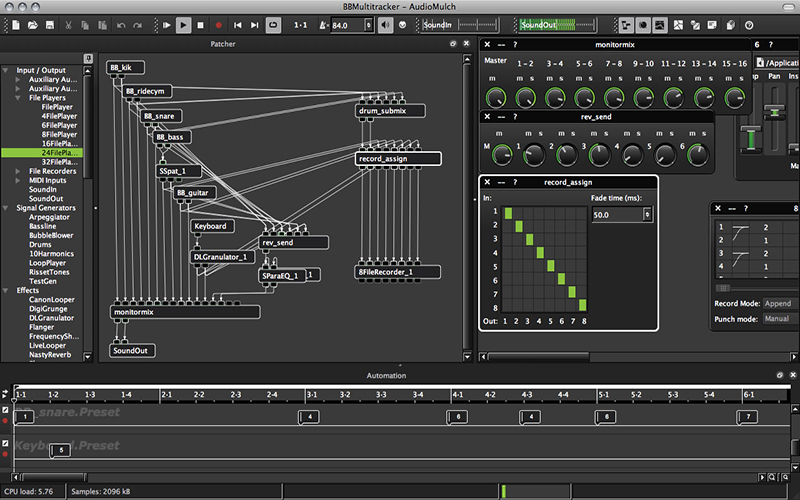Save the document with the floppy icon
The image size is (800, 500).
[49, 25]
